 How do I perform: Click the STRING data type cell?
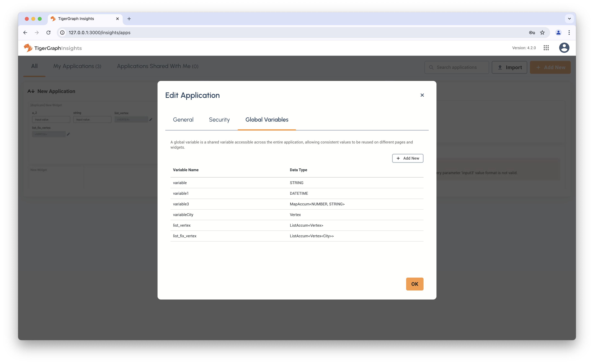click(296, 183)
